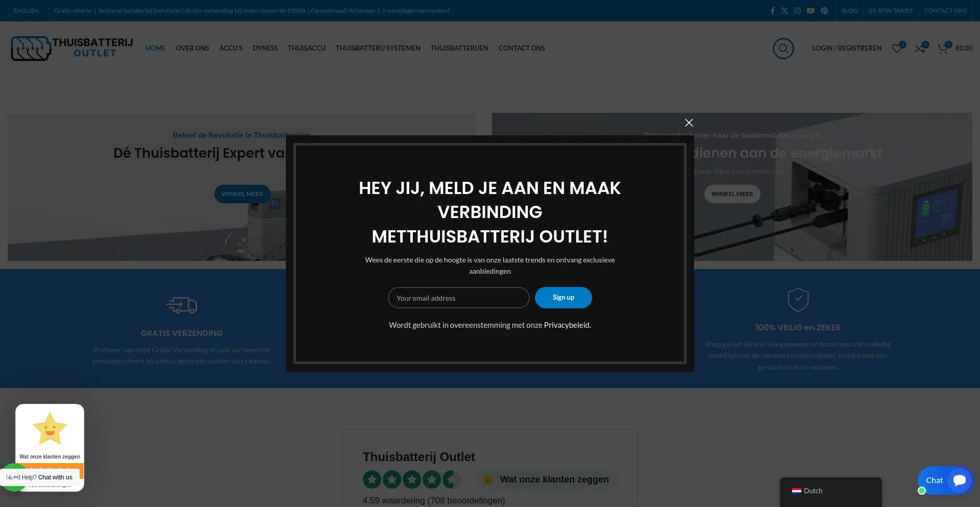Open the Pinterest social icon
Viewport: 980px width, 507px height.
point(824,11)
